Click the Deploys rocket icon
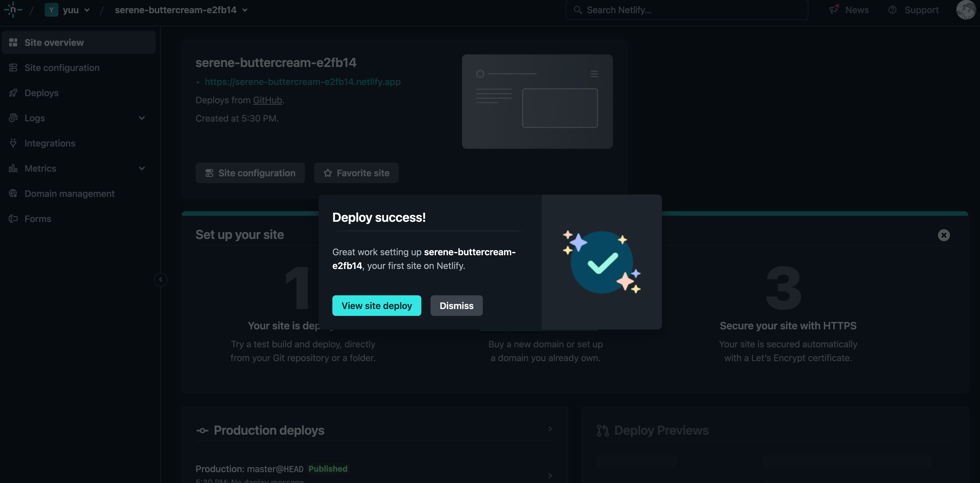 [x=13, y=93]
